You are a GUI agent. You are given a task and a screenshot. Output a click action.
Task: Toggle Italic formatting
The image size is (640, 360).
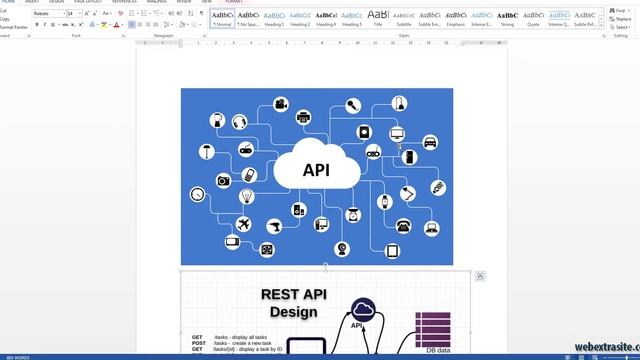tap(44, 25)
